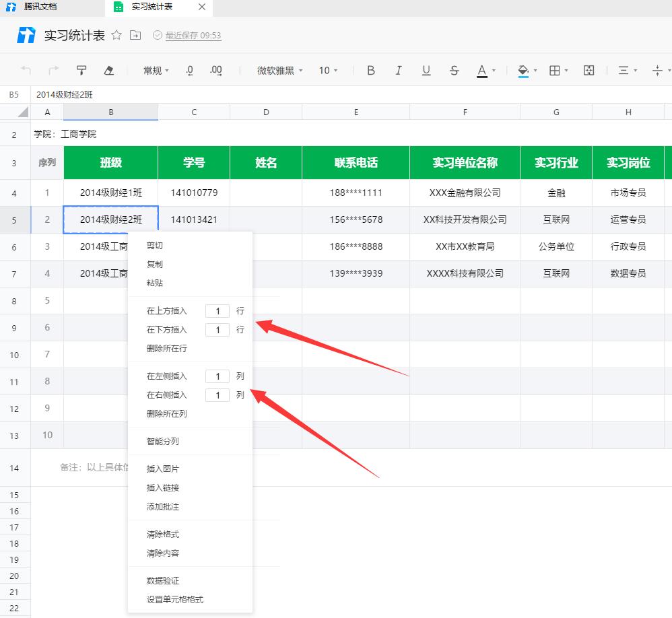Select 复制 in the context menu
This screenshot has width=672, height=618.
156,264
